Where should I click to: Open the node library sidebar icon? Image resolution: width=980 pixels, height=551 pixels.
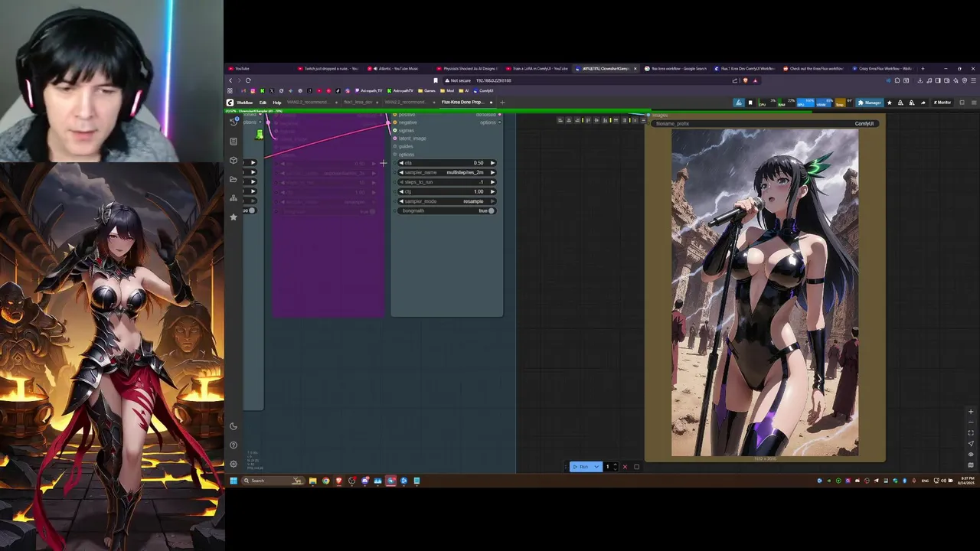(x=234, y=141)
